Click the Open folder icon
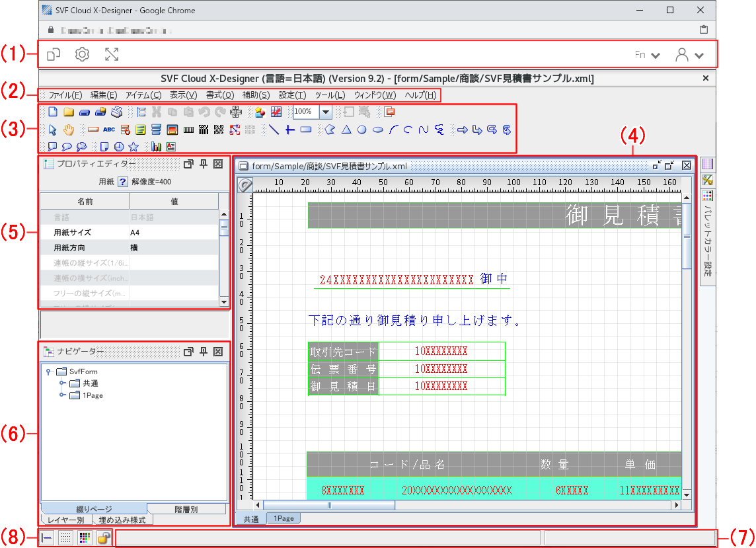The width and height of the screenshot is (756, 548). tap(69, 112)
